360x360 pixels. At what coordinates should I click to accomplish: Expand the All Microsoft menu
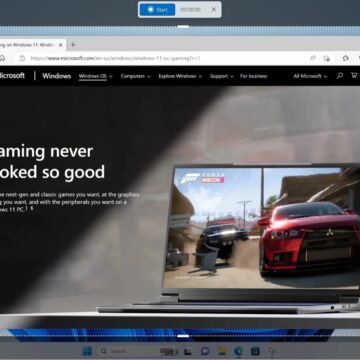[x=310, y=76]
